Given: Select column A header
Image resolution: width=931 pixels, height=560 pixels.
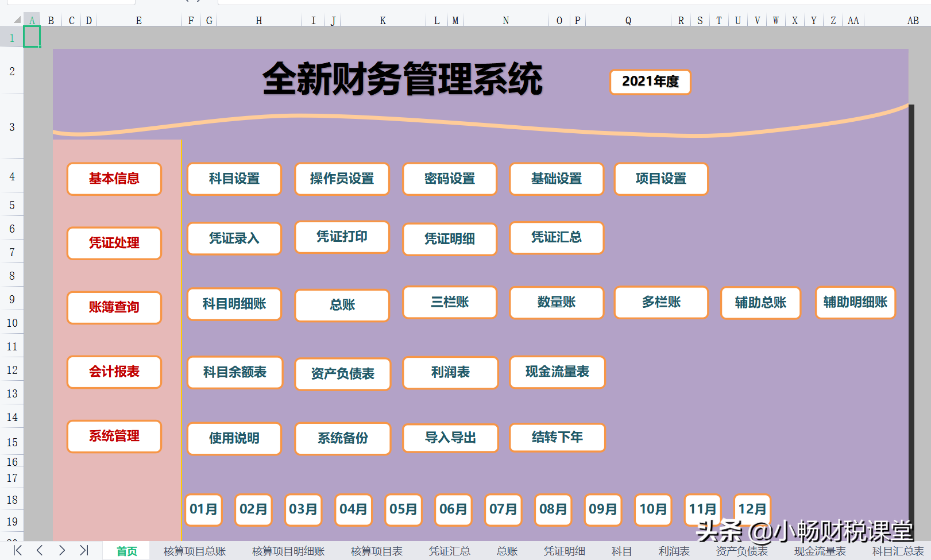Looking at the screenshot, I should (x=32, y=20).
